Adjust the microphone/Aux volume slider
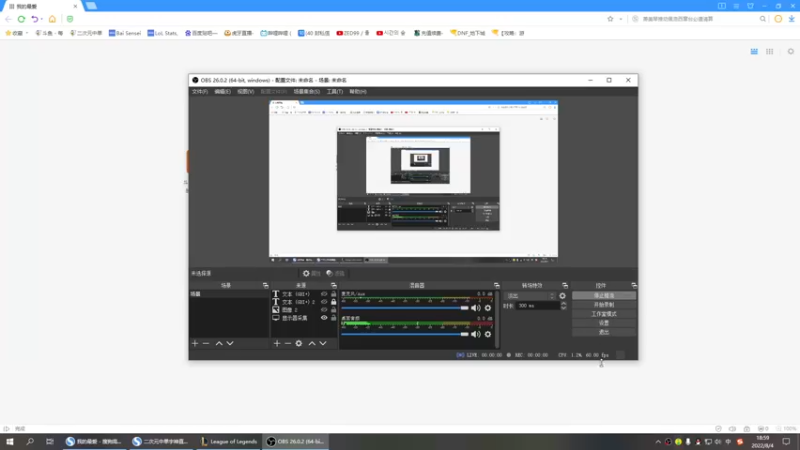The height and width of the screenshot is (450, 800). (405, 308)
